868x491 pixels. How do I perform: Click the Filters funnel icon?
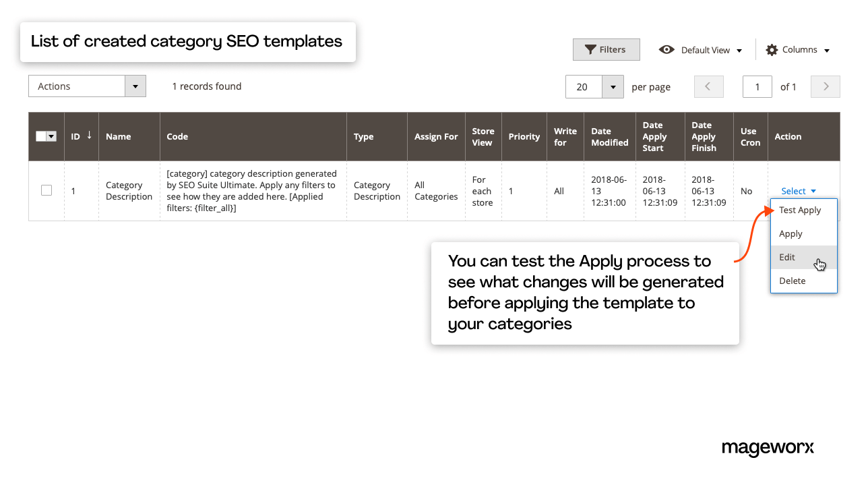coord(591,49)
